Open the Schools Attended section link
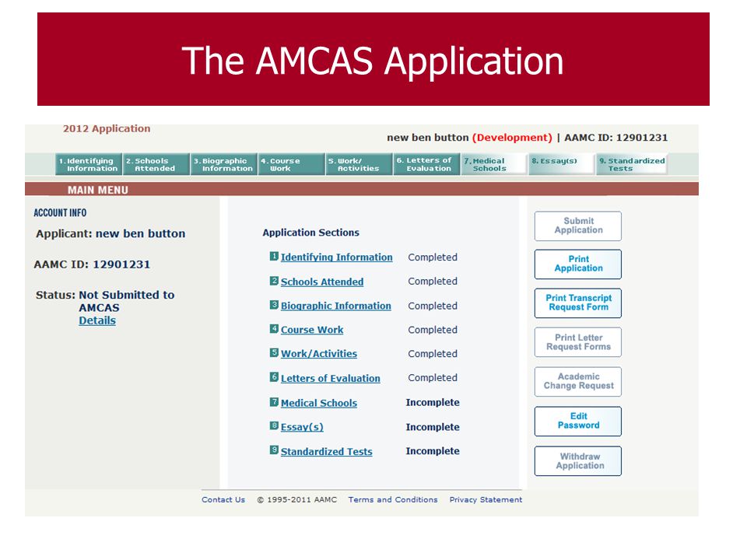This screenshot has height=560, width=747. click(x=322, y=282)
